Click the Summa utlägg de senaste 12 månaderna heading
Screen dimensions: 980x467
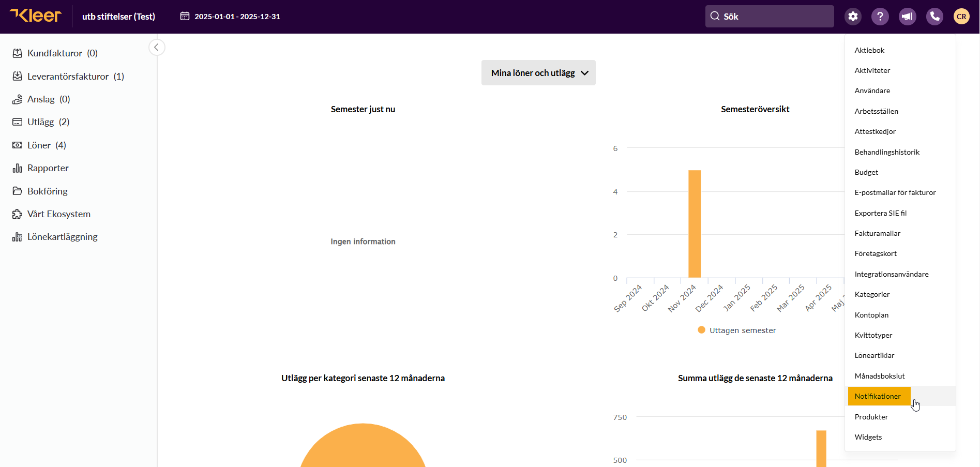755,378
